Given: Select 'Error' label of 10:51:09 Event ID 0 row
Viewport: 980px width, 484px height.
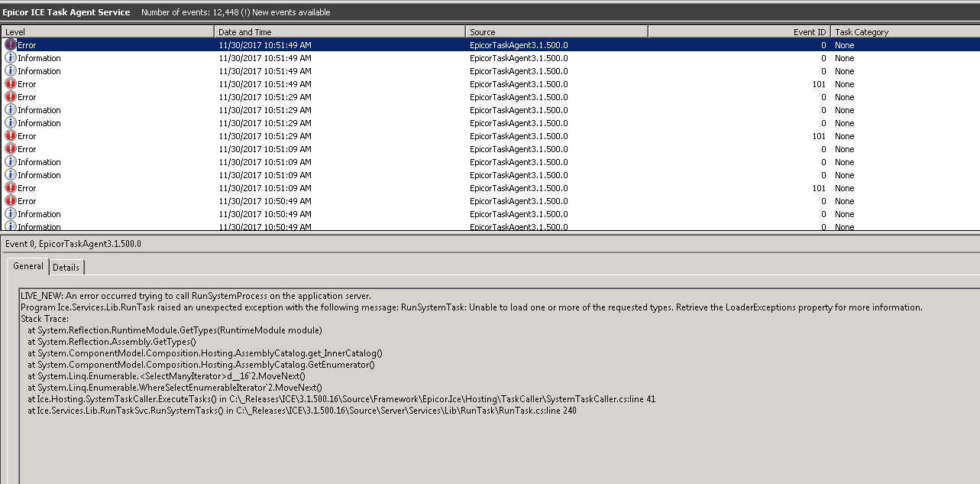Looking at the screenshot, I should [27, 149].
